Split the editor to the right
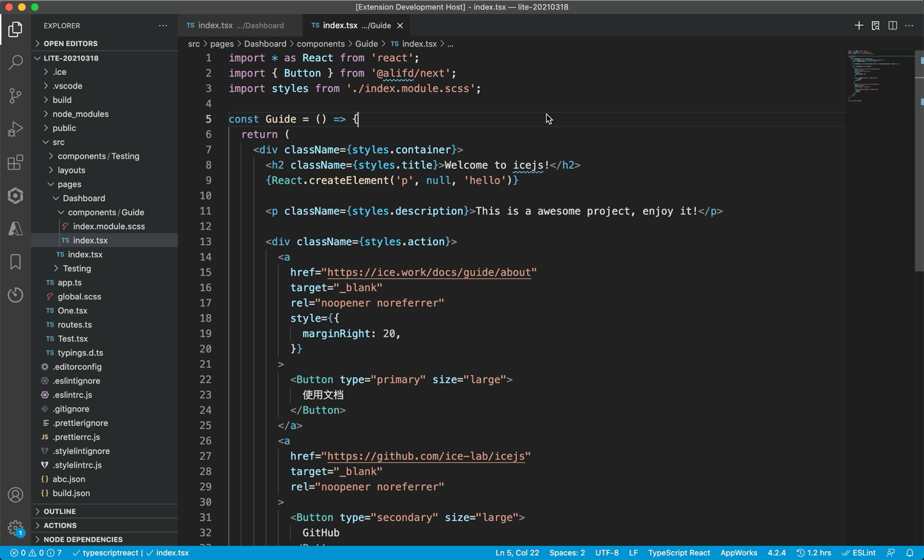The image size is (924, 560). (x=893, y=26)
